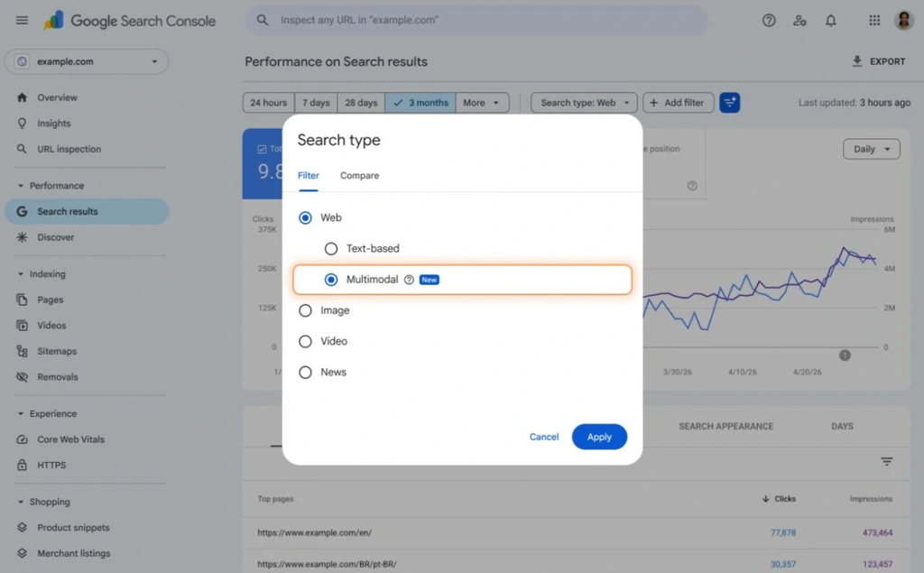
Task: Click the blue filter sparkle button
Action: point(729,103)
